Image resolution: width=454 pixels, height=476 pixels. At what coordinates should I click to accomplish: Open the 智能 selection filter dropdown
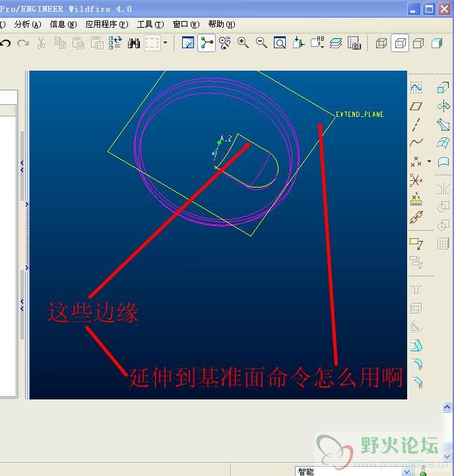click(x=406, y=471)
